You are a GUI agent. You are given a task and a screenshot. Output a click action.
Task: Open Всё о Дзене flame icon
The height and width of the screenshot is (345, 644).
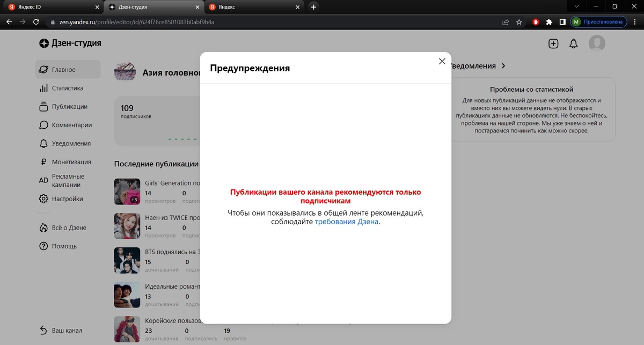tap(44, 227)
